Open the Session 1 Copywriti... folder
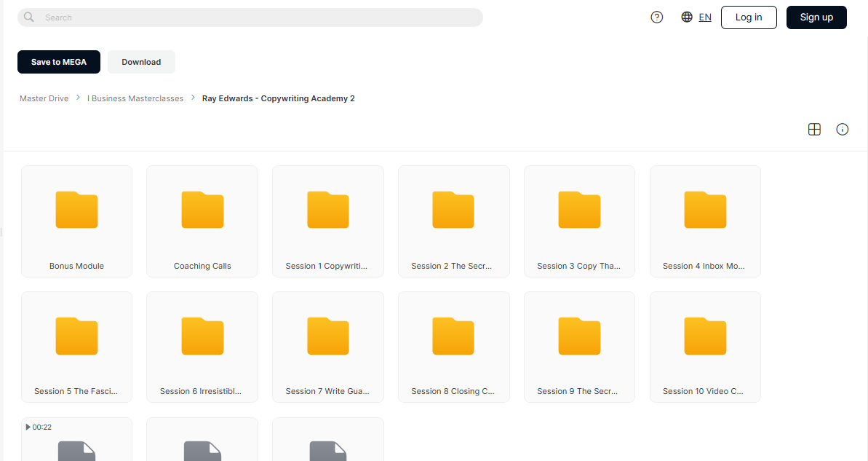This screenshot has width=868, height=461. click(327, 221)
